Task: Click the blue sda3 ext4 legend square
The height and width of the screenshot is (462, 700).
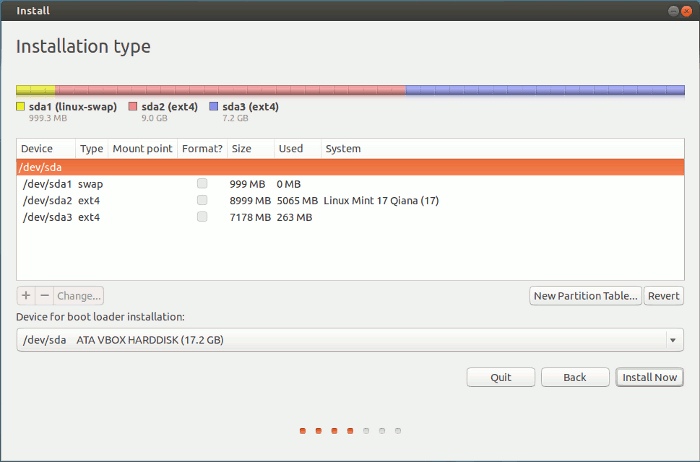Action: coord(214,106)
